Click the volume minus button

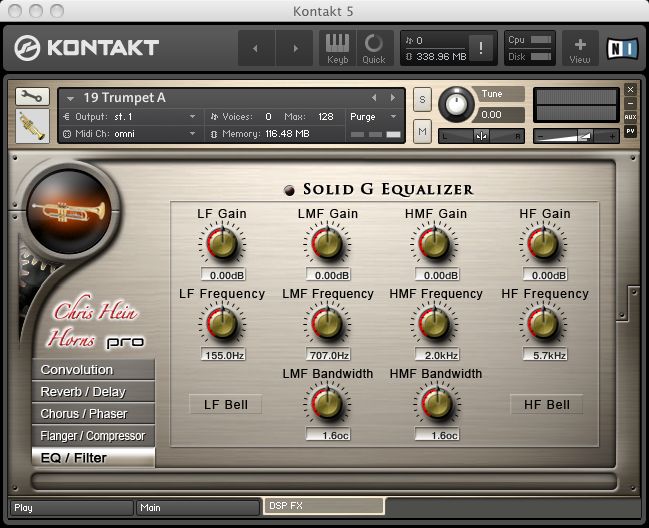tap(540, 136)
